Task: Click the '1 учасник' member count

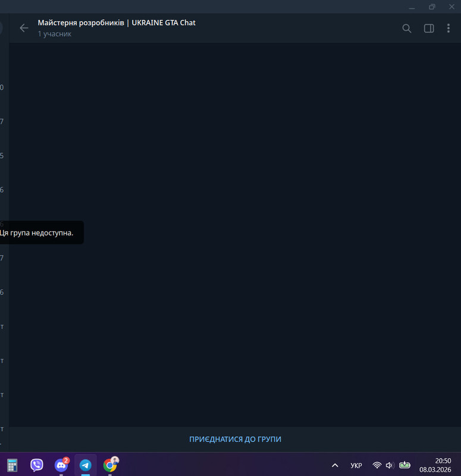Action: tap(55, 34)
